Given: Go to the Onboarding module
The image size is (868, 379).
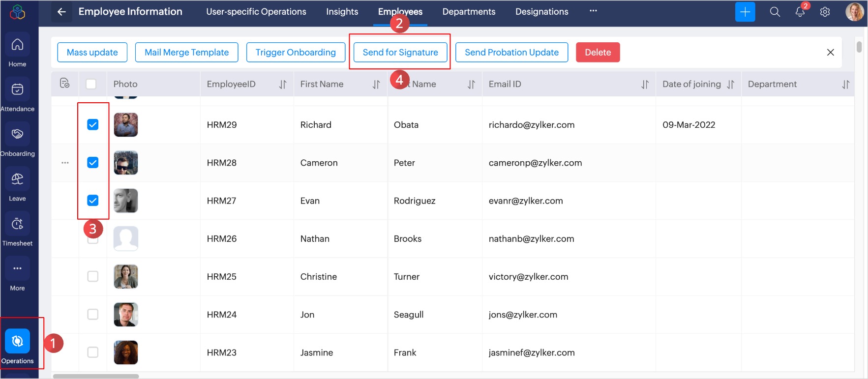Looking at the screenshot, I should pyautogui.click(x=17, y=135).
